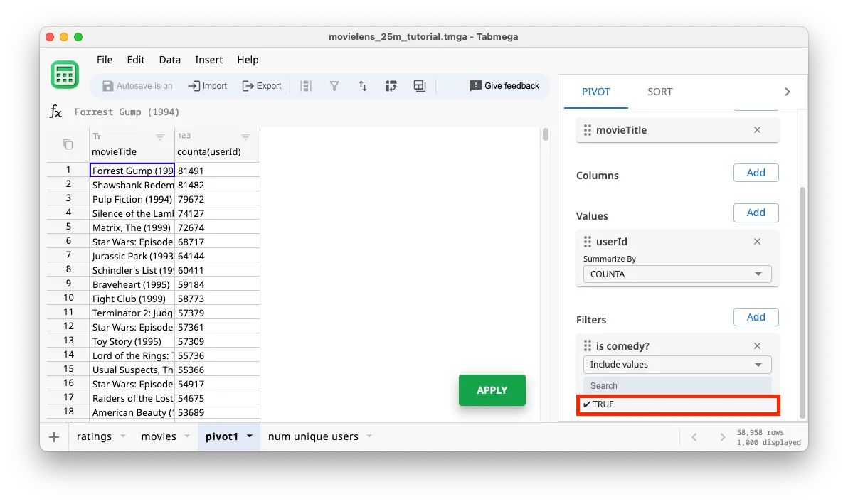Open the COUNTA Summarize By dropdown

point(677,274)
